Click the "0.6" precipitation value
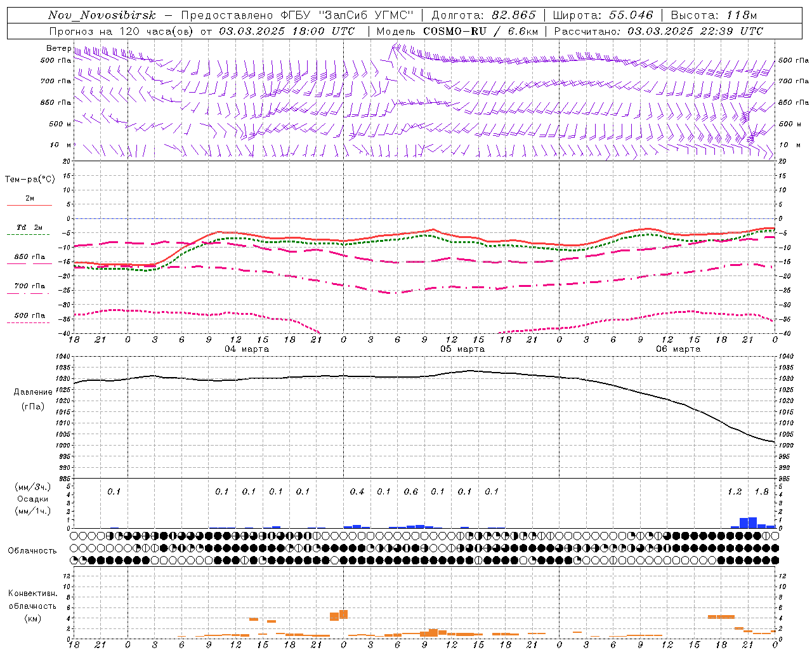This screenshot has width=812, height=650. coord(411,491)
